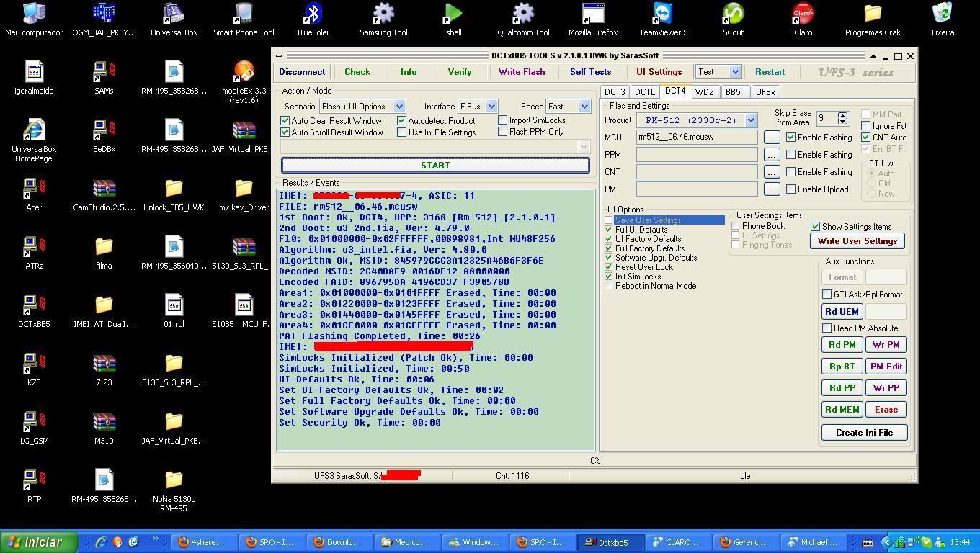
Task: Open the Programas Crak folder icon
Action: pyautogui.click(x=873, y=19)
